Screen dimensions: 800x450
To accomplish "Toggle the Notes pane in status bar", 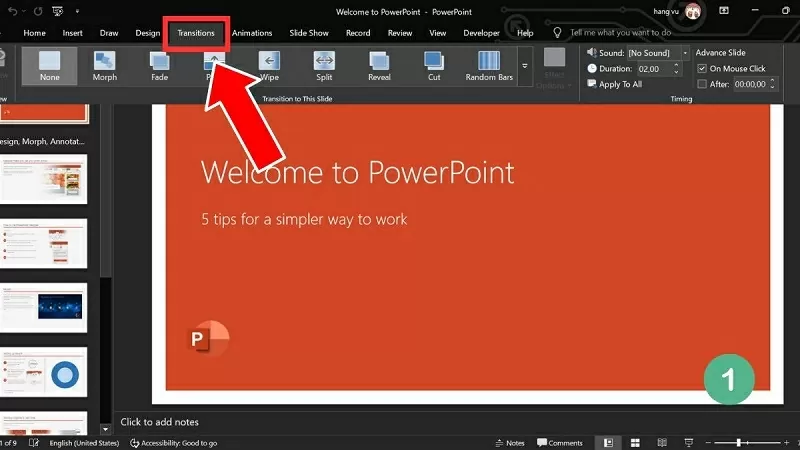I will tap(509, 442).
